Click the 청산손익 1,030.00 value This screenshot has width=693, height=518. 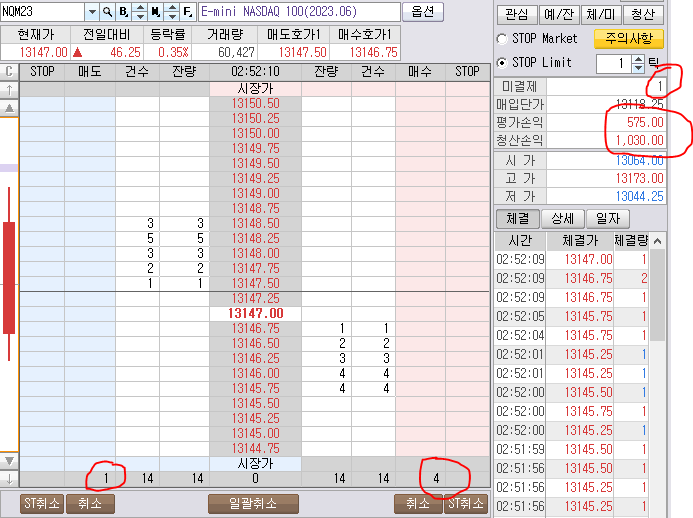coord(640,141)
